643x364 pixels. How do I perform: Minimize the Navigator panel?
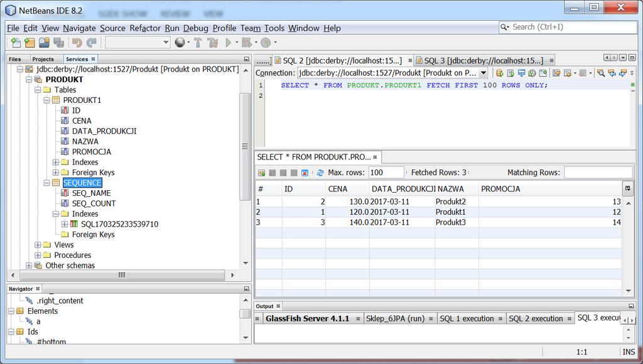point(246,289)
